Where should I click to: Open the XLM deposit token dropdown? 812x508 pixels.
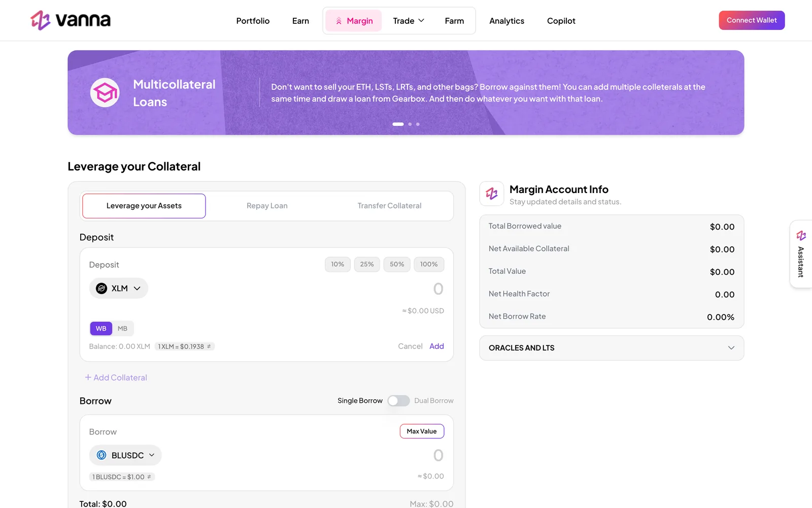pyautogui.click(x=119, y=289)
